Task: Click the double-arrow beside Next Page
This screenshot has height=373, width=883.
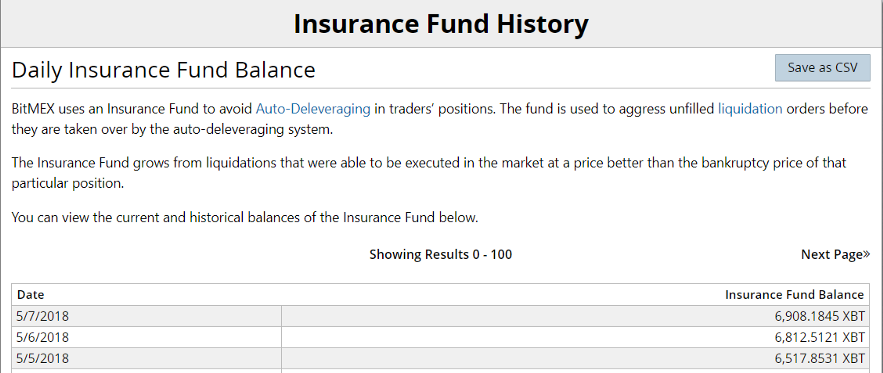Action: (x=867, y=255)
